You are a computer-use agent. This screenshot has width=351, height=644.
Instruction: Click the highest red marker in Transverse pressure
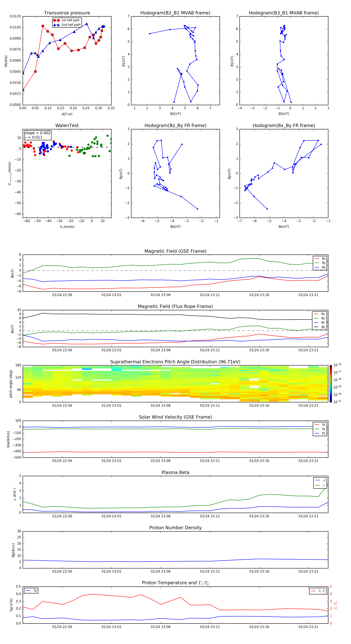click(43, 26)
